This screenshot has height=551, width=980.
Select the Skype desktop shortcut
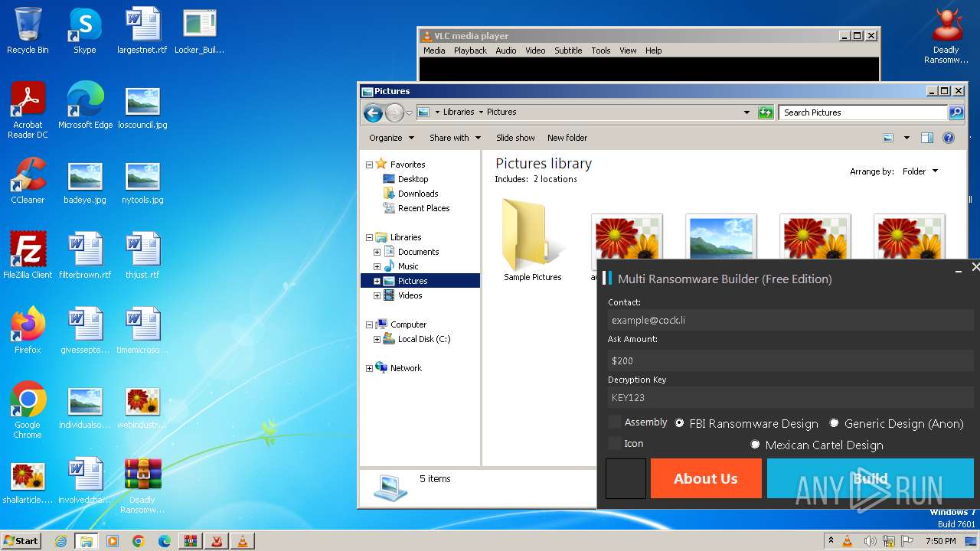pos(85,31)
